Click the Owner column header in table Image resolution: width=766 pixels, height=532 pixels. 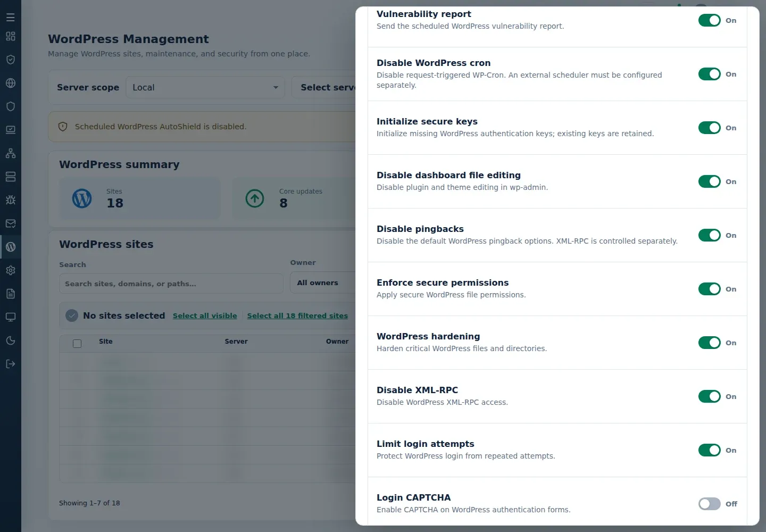click(x=337, y=342)
